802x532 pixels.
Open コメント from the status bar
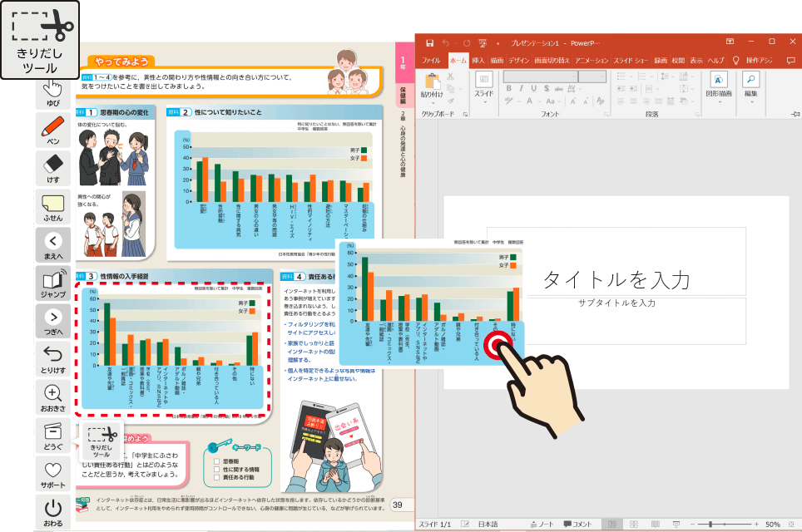[578, 525]
